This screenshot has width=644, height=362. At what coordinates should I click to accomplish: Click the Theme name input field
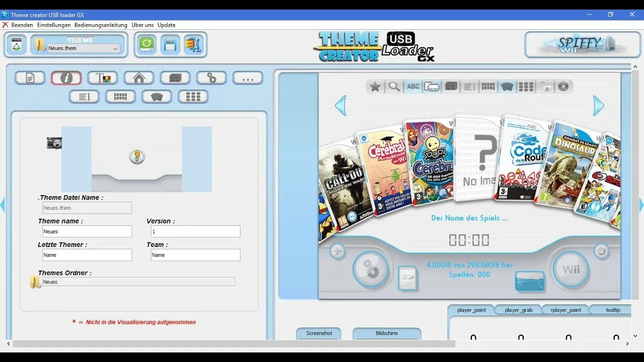[87, 231]
